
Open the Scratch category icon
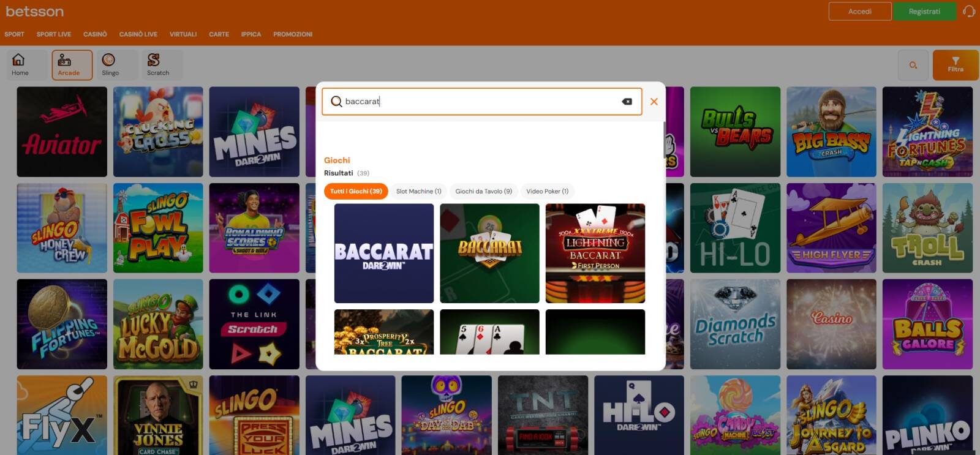157,64
